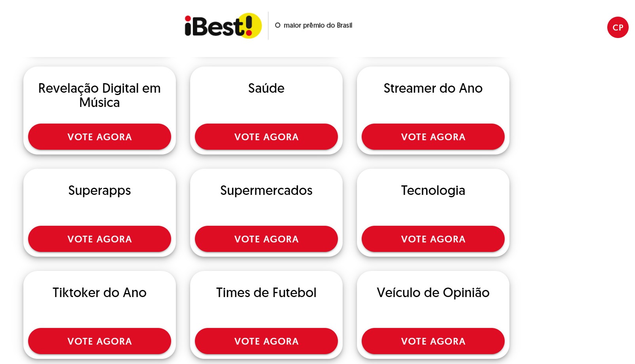Vote now in the Saúde category
Screen dimensions: 635x364
(266, 137)
